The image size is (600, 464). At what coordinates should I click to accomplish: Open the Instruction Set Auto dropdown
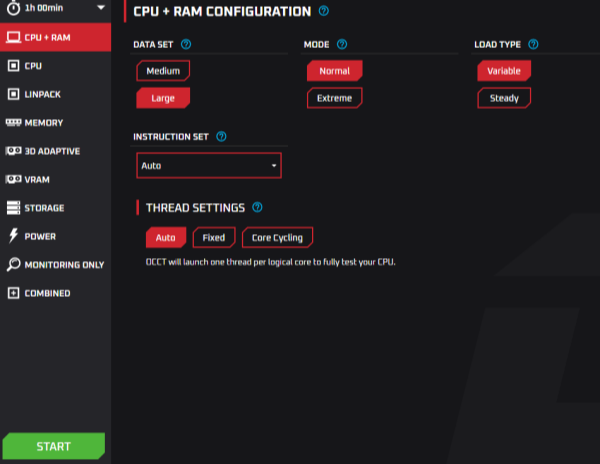pyautogui.click(x=209, y=166)
